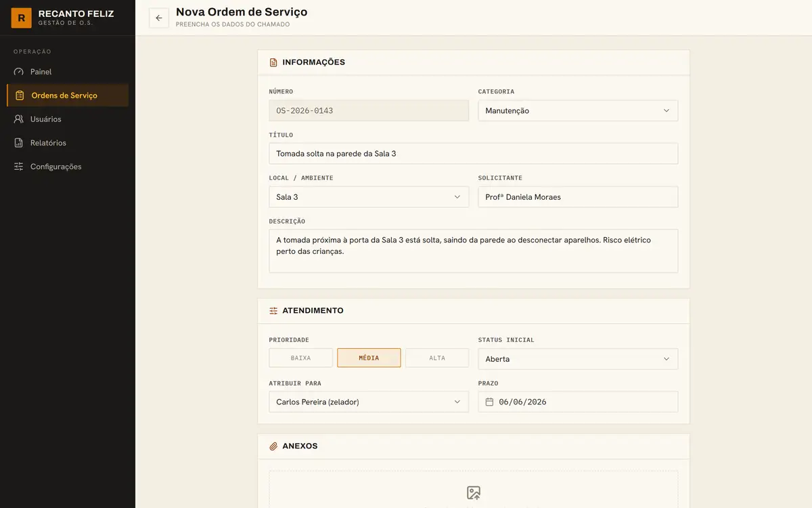The image size is (812, 508).
Task: Click the back arrow icon
Action: pos(159,18)
